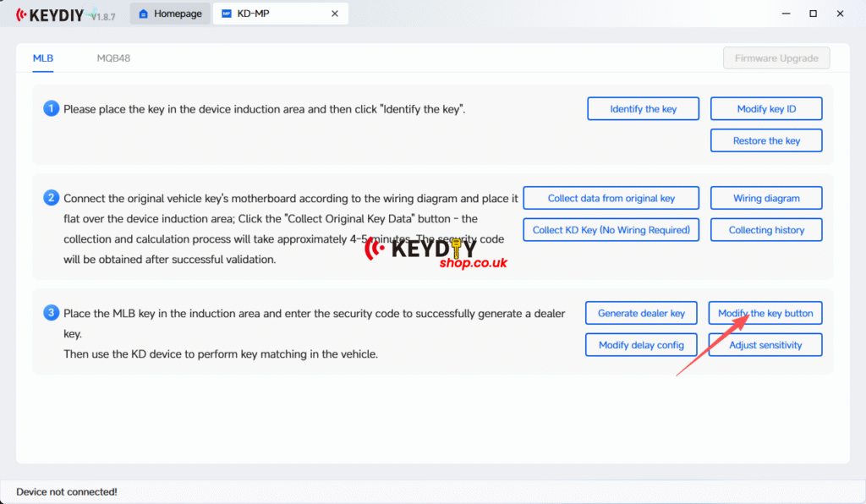Open Modify delay config
Screen dimensions: 866x504
tap(641, 345)
